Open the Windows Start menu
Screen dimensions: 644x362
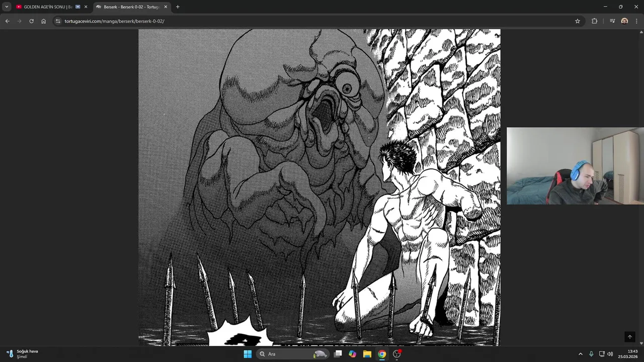248,354
